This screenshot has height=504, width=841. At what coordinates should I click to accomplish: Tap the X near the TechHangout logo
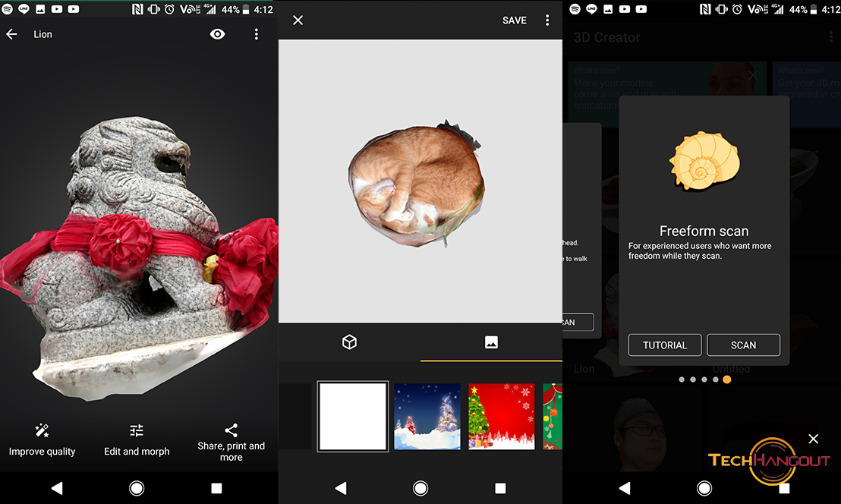813,439
